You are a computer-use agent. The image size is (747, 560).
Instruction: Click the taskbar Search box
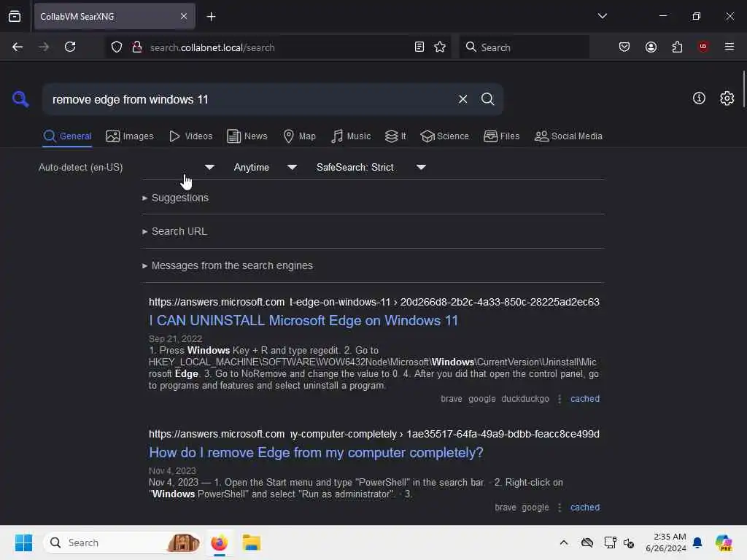(x=122, y=542)
